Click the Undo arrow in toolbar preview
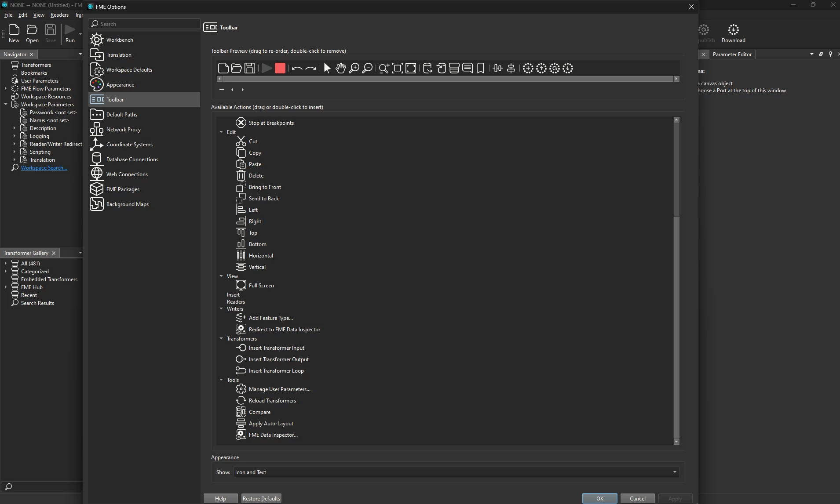The height and width of the screenshot is (504, 840). coord(297,69)
